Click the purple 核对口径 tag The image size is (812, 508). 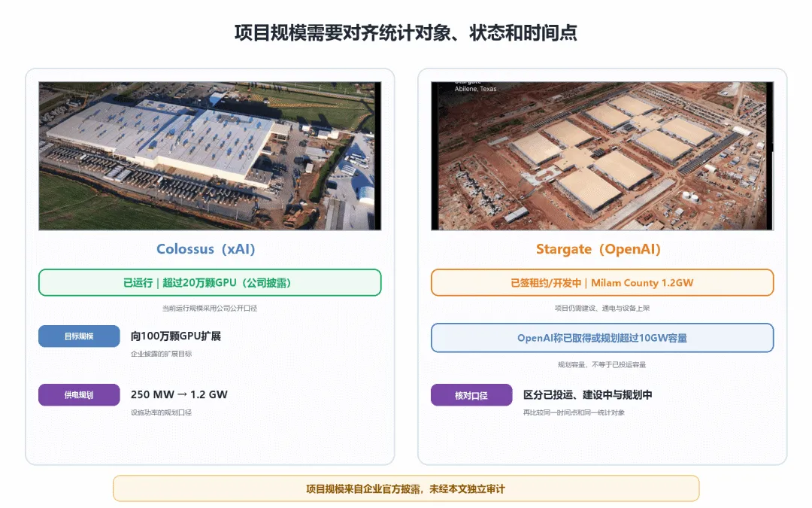tap(471, 395)
